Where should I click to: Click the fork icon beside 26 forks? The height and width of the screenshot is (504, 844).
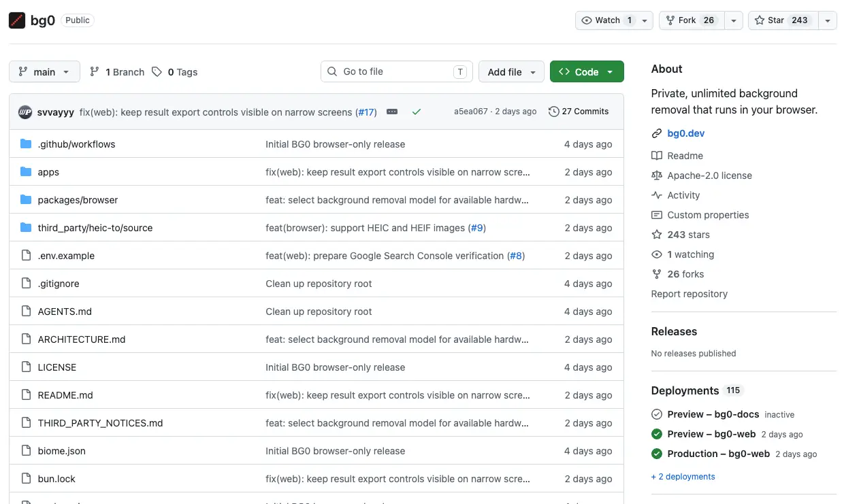[657, 274]
